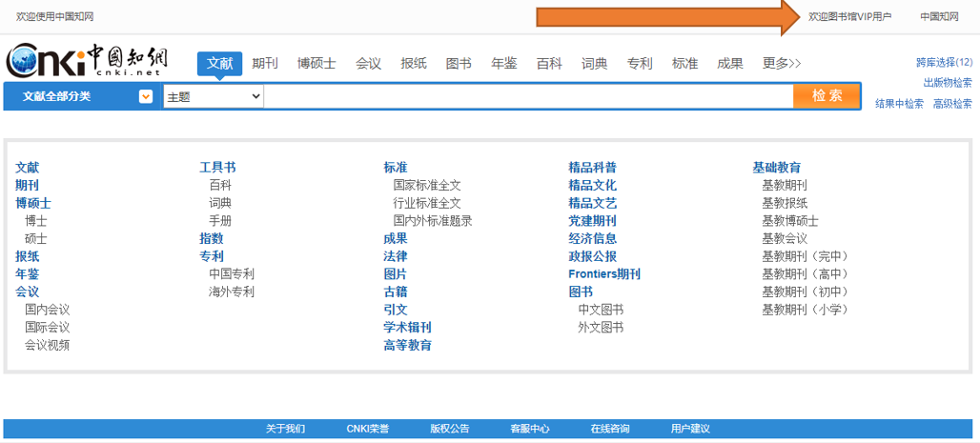Select the 文献 tab
The height and width of the screenshot is (443, 980).
pyautogui.click(x=219, y=63)
